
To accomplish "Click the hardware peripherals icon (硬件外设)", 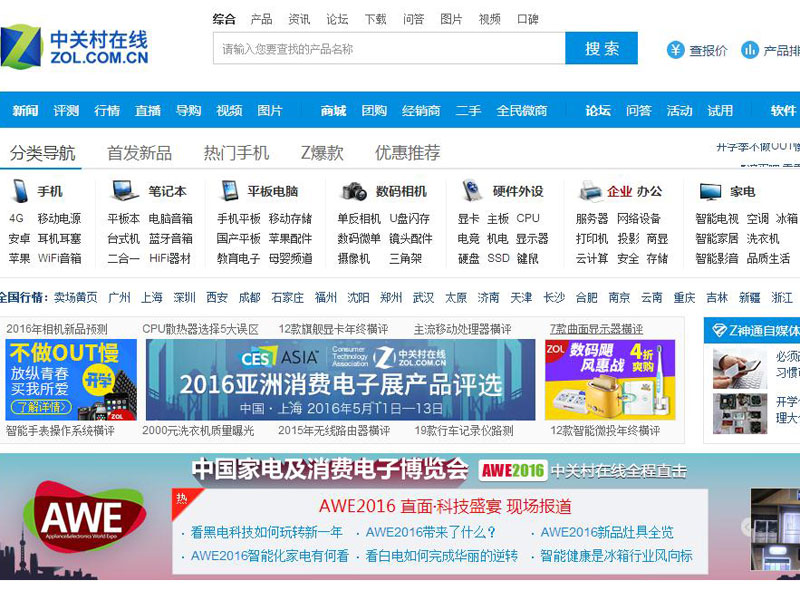I will click(x=471, y=191).
